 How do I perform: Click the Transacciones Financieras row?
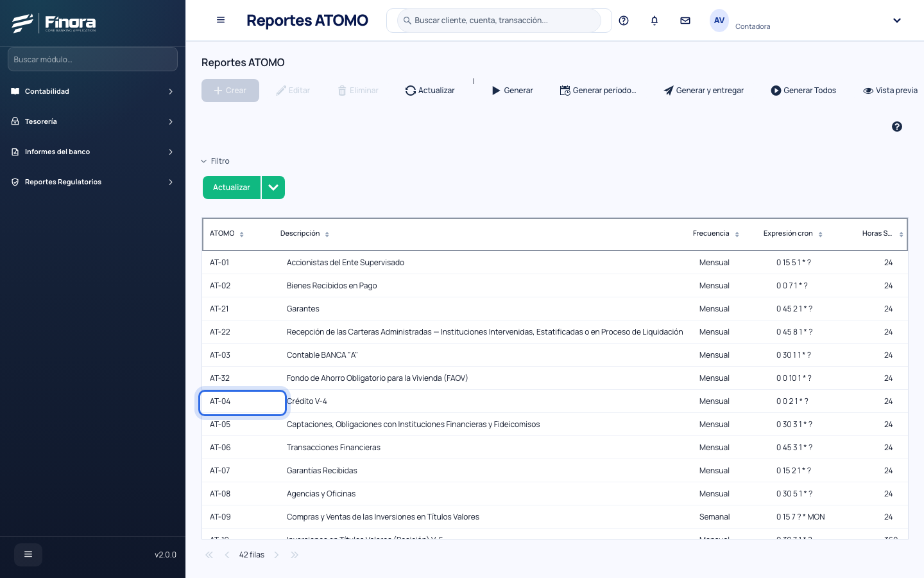coord(555,448)
